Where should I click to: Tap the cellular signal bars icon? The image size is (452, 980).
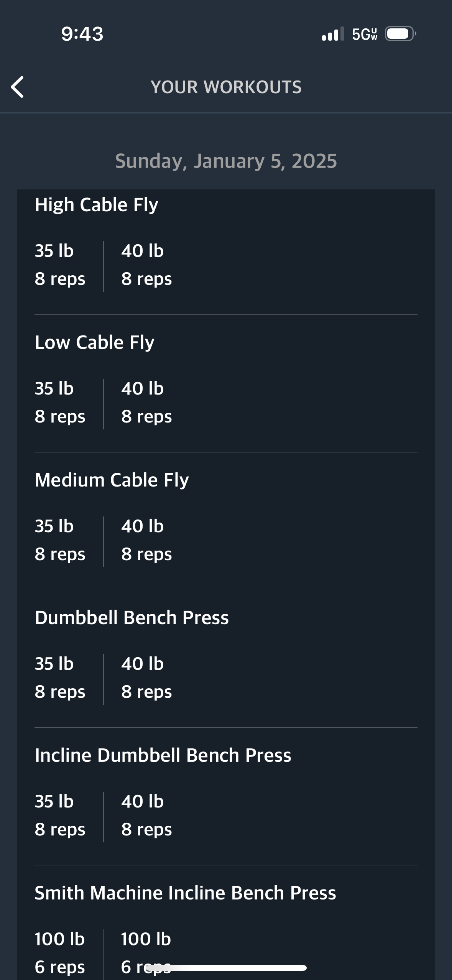pos(333,34)
